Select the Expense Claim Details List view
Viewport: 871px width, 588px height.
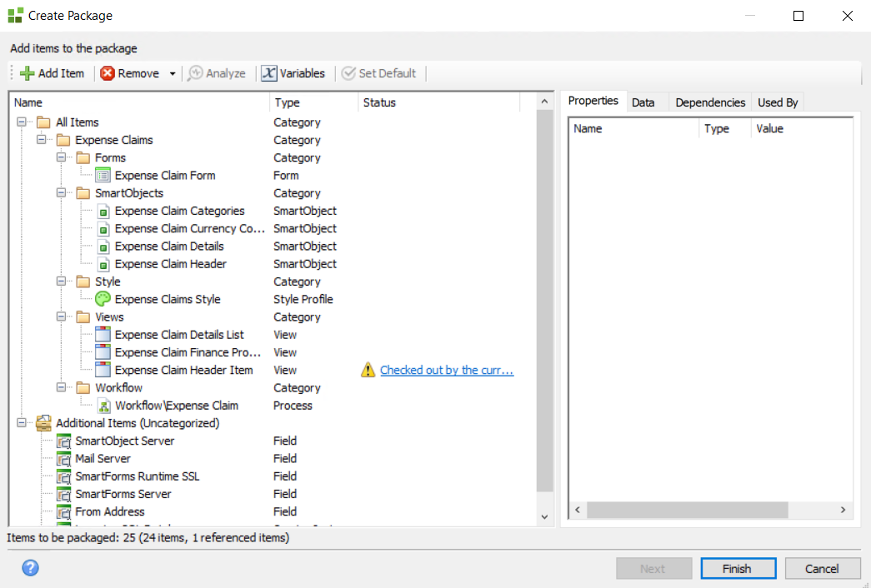(179, 335)
